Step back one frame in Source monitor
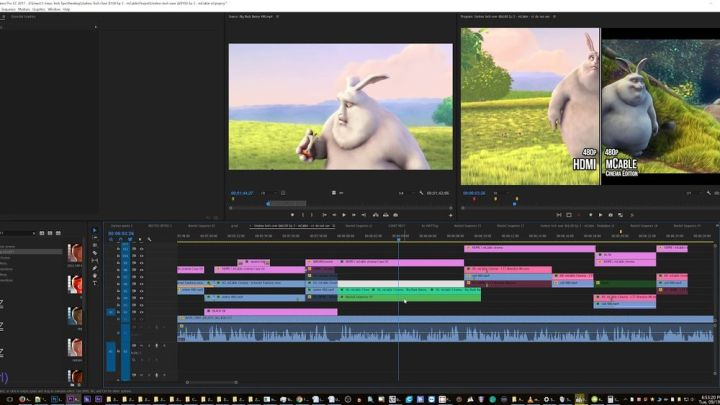 click(x=334, y=215)
